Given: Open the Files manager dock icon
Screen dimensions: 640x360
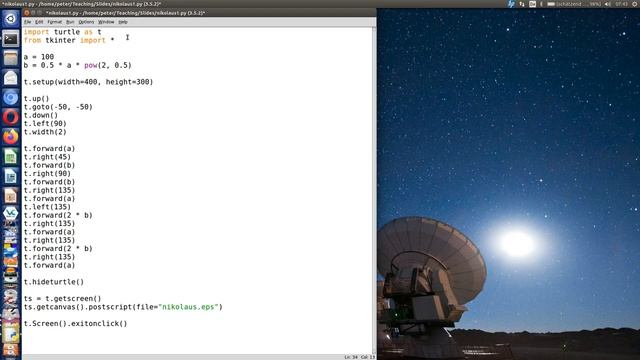Looking at the screenshot, I should point(11,58).
